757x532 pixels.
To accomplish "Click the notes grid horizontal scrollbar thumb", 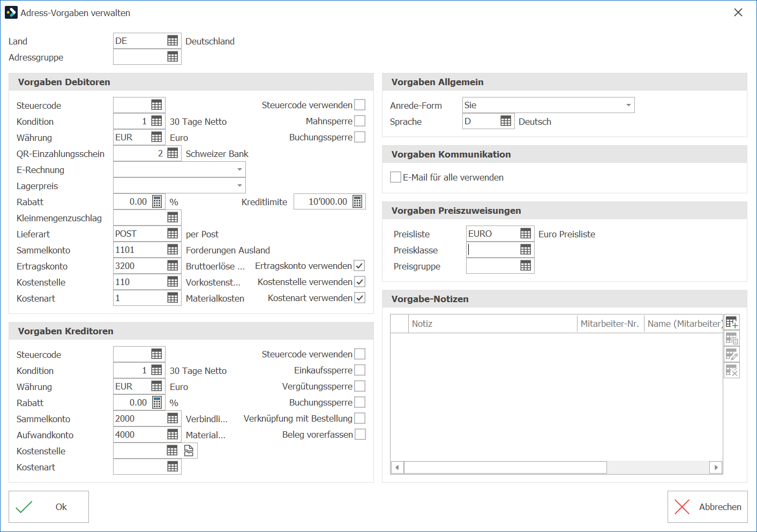I will click(x=505, y=467).
